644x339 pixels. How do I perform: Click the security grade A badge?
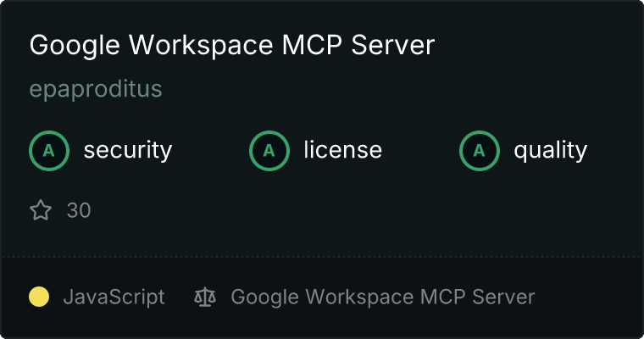click(x=49, y=151)
